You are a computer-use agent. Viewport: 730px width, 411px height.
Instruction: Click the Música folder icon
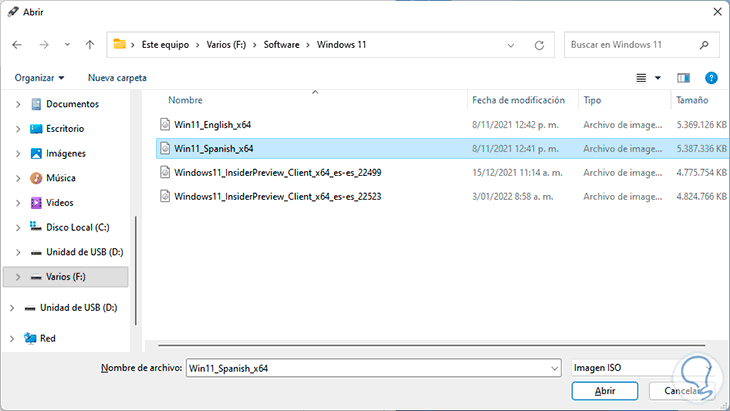pos(36,178)
